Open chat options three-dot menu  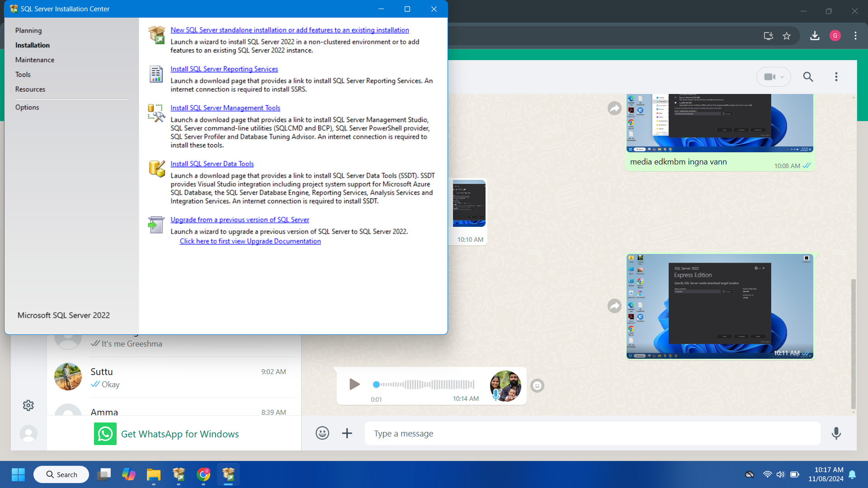point(836,77)
